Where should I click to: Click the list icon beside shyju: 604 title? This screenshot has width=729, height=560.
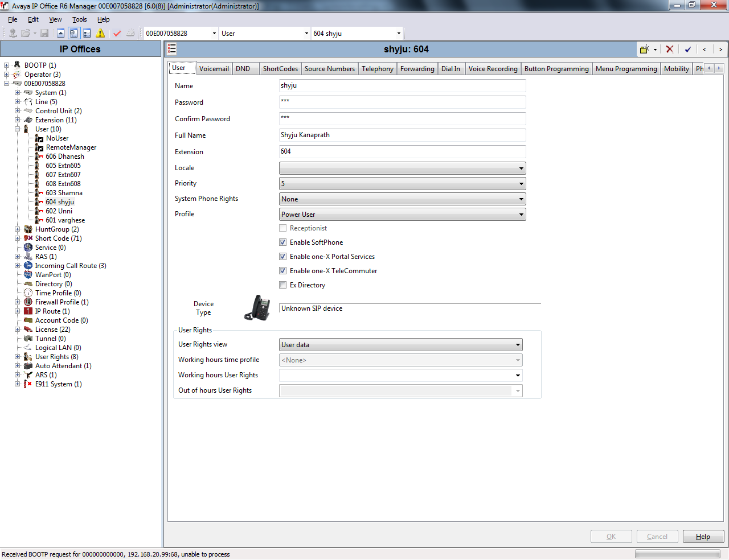(x=172, y=49)
